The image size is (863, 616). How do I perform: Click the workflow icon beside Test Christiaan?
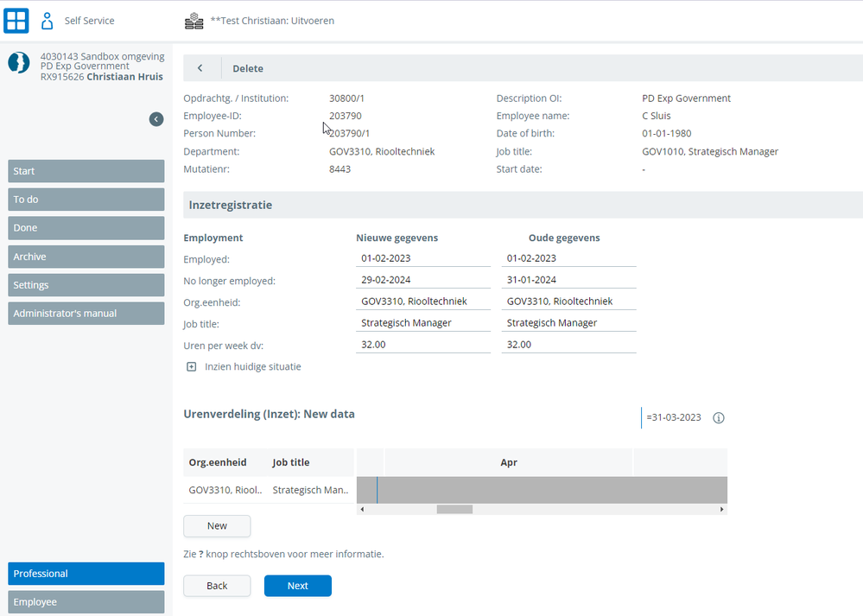coord(194,21)
